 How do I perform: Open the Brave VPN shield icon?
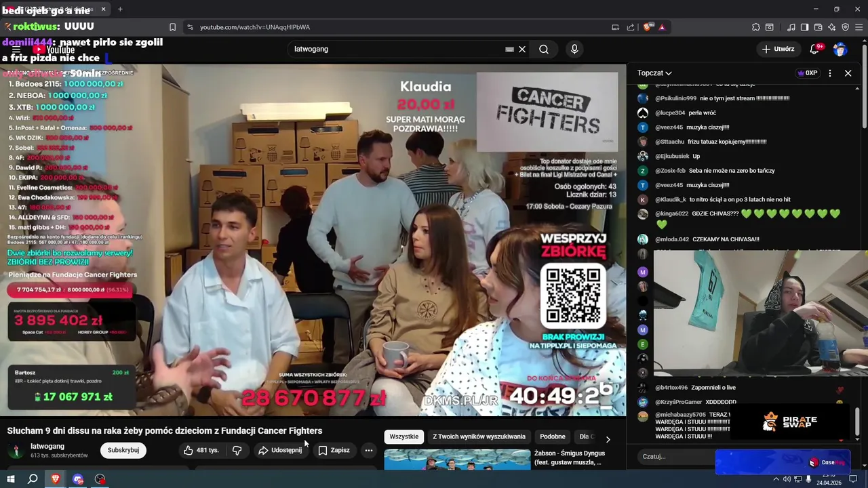(x=845, y=27)
